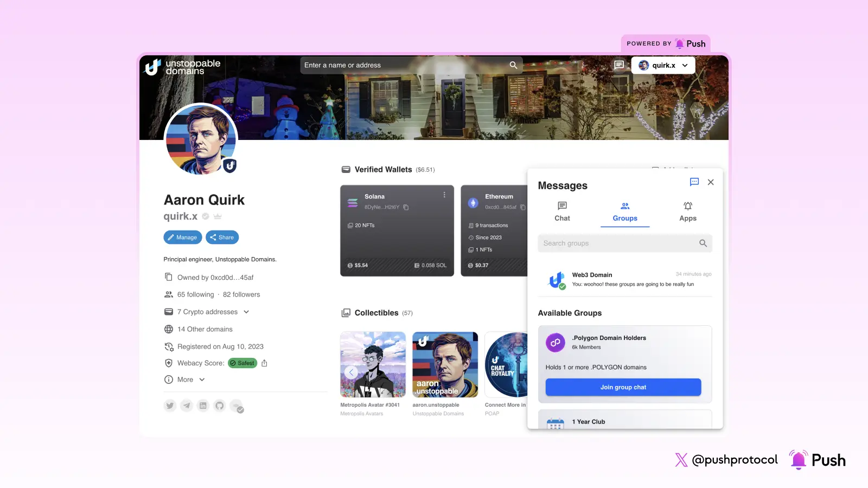Open the Twitter profile icon
868x488 pixels.
[170, 406]
